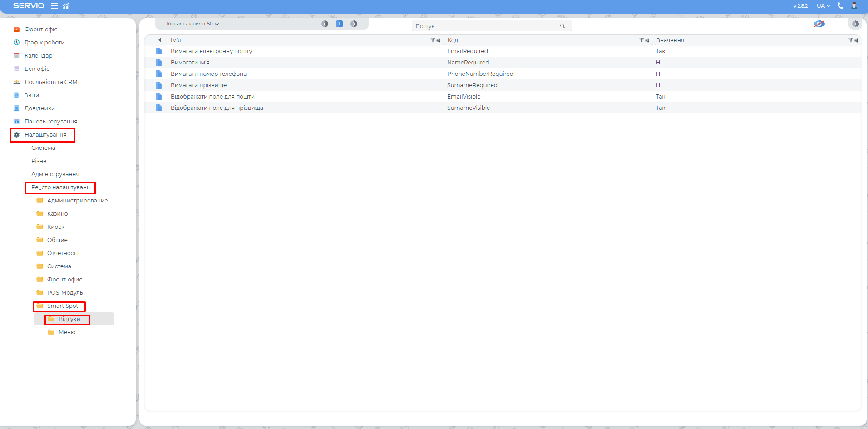Open the Меню folder under Smart Spot
This screenshot has width=868, height=429.
pyautogui.click(x=67, y=332)
